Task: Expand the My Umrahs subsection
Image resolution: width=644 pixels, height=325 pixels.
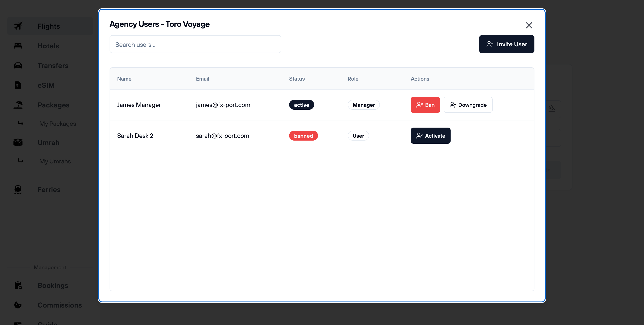Action: coord(55,161)
